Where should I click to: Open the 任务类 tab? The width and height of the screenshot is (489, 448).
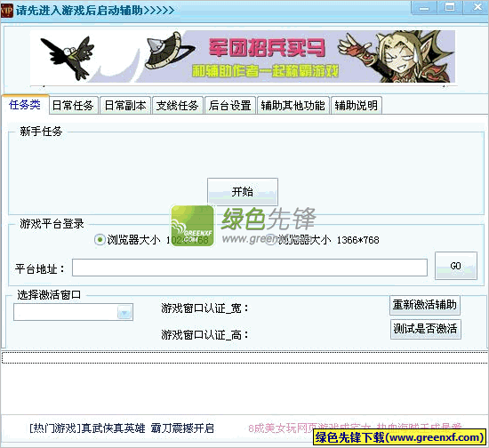pyautogui.click(x=25, y=105)
